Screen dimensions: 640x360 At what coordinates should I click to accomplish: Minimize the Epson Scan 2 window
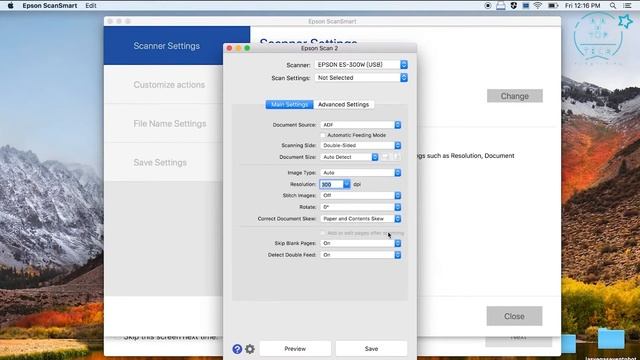tap(238, 48)
